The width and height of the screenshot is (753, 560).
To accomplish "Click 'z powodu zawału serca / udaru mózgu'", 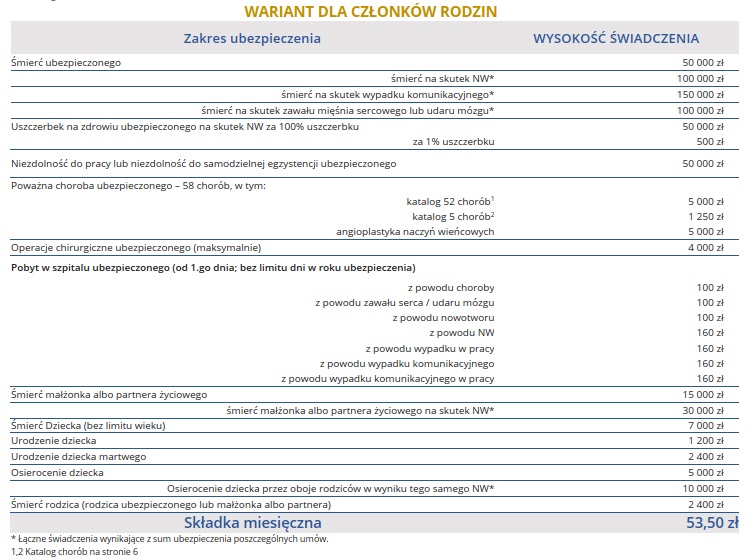I will (x=405, y=303).
